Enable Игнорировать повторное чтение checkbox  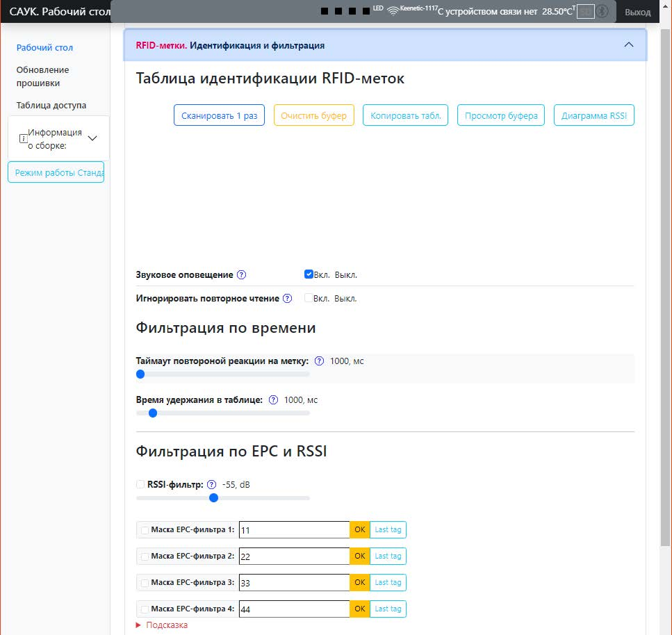click(x=309, y=298)
